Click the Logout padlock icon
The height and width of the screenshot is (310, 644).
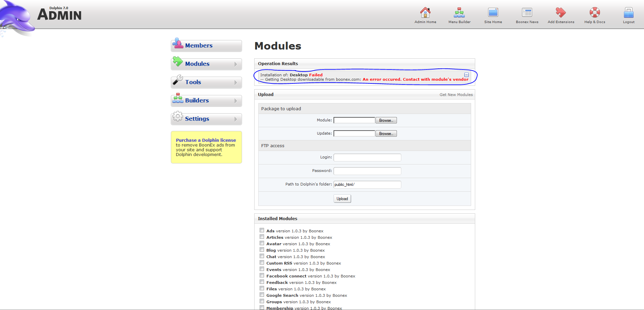(628, 13)
